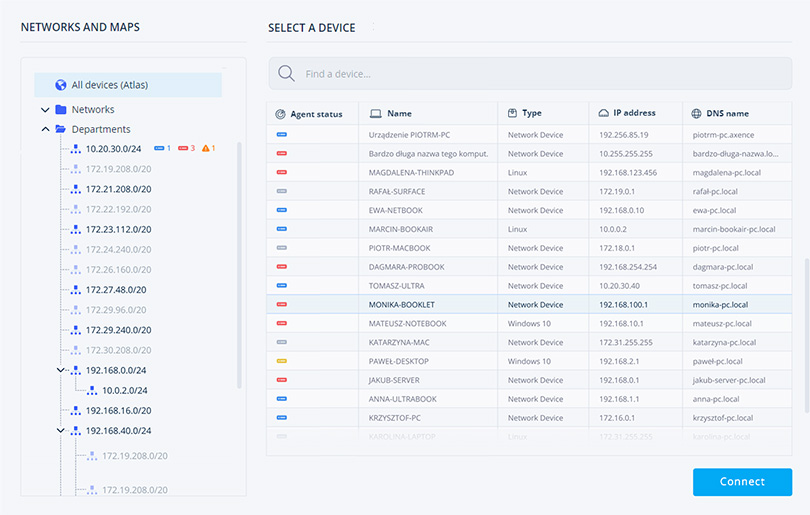Select the 172.23.112.0/20 network
The image size is (810, 515).
coord(118,229)
